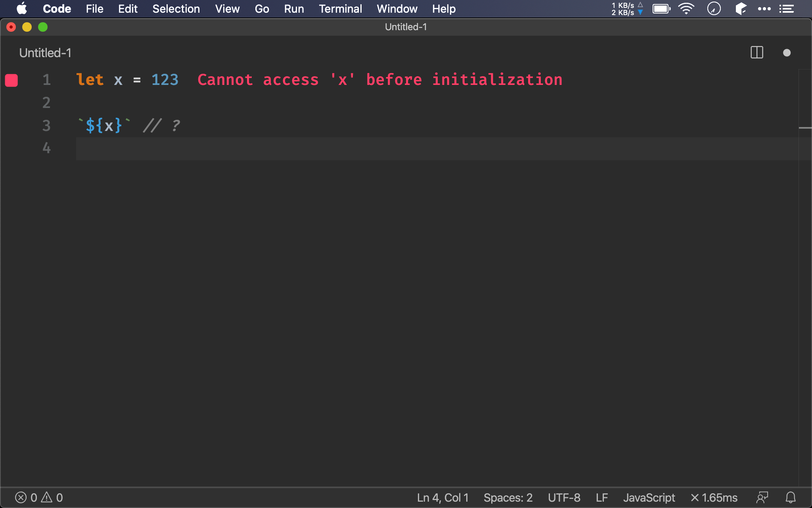The width and height of the screenshot is (812, 508).
Task: Open the Selection menu
Action: [176, 9]
